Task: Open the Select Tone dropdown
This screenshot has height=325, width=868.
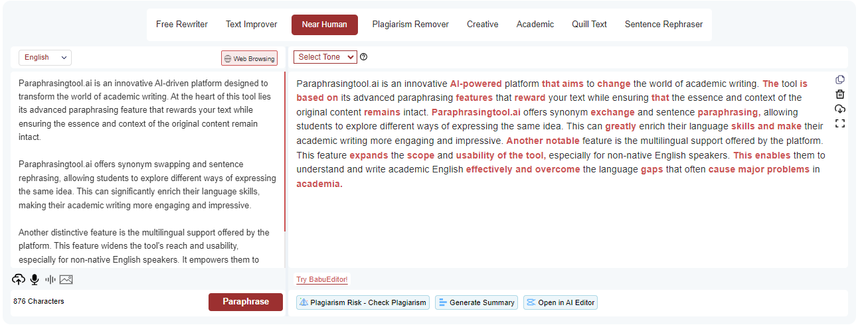Action: coord(325,57)
